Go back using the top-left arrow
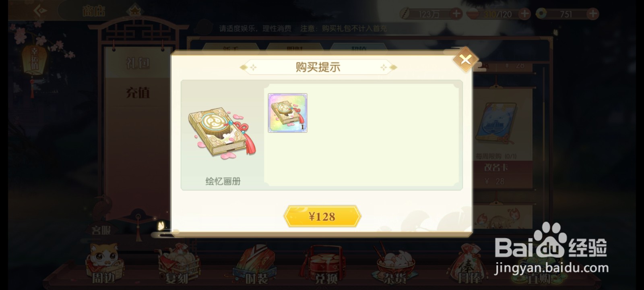This screenshot has width=644, height=290. pyautogui.click(x=40, y=11)
